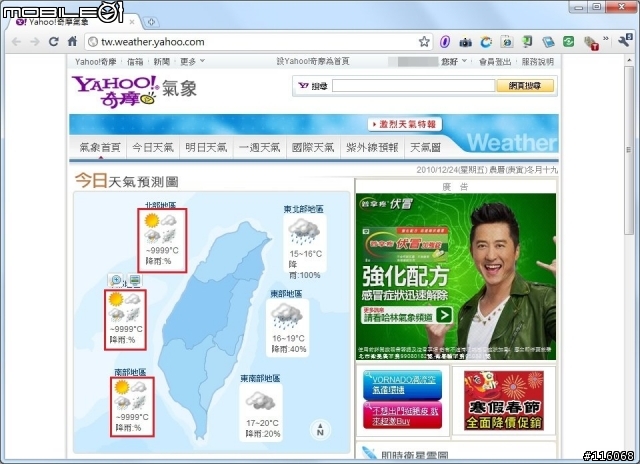Click the purple oval extension icon
This screenshot has width=640, height=464.
coord(445,42)
